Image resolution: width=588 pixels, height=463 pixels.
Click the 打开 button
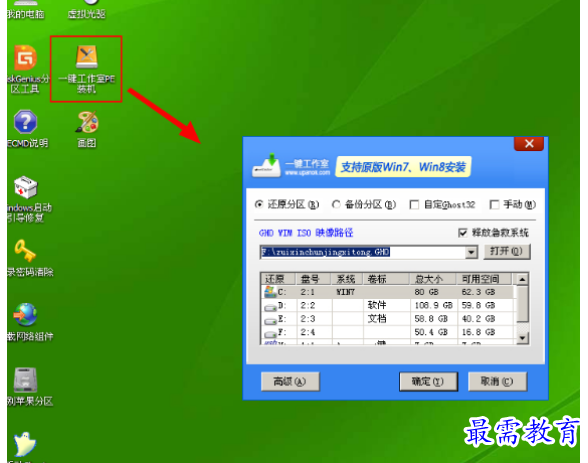tap(507, 252)
